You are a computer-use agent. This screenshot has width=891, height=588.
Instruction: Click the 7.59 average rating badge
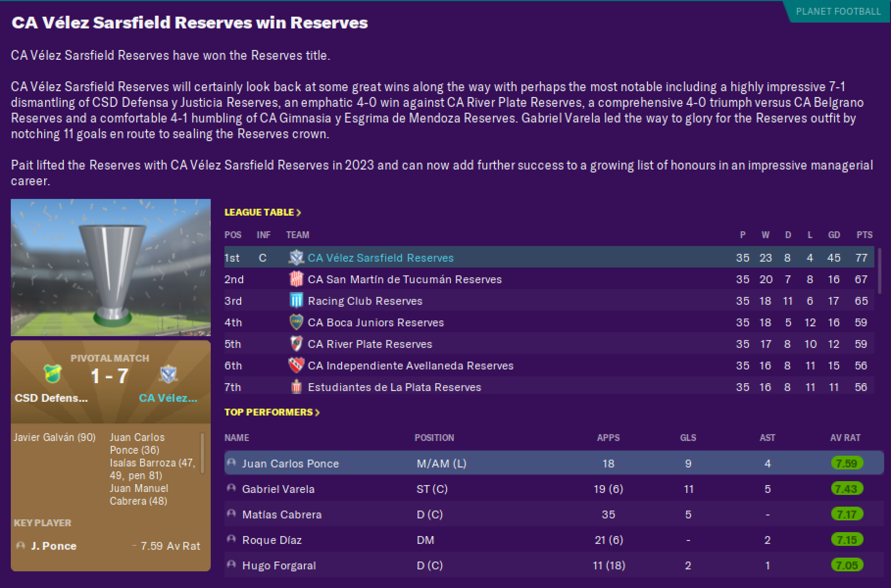pos(846,463)
